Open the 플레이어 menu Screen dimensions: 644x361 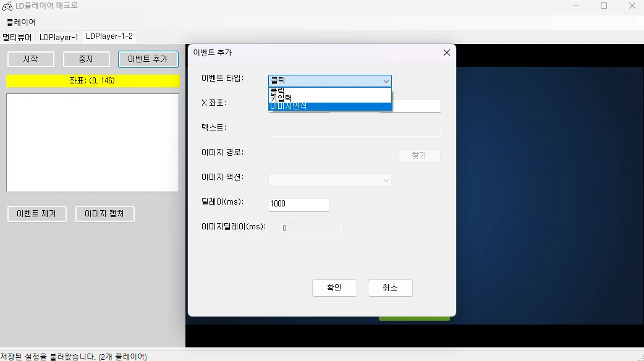pos(21,22)
